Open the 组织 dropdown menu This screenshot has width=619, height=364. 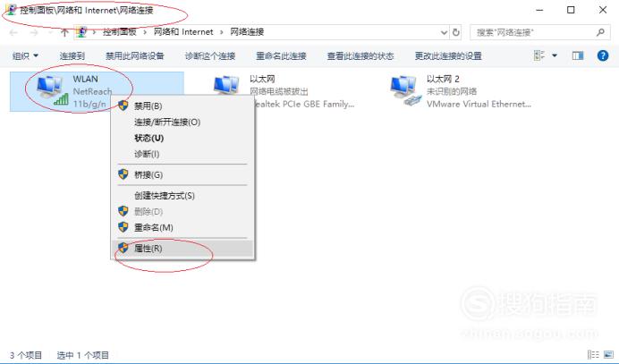(25, 55)
